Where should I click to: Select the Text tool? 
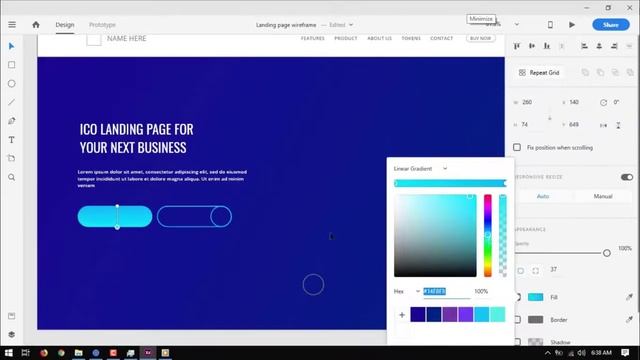(11, 140)
